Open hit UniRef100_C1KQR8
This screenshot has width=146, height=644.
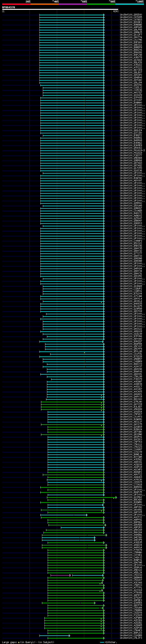131,635
